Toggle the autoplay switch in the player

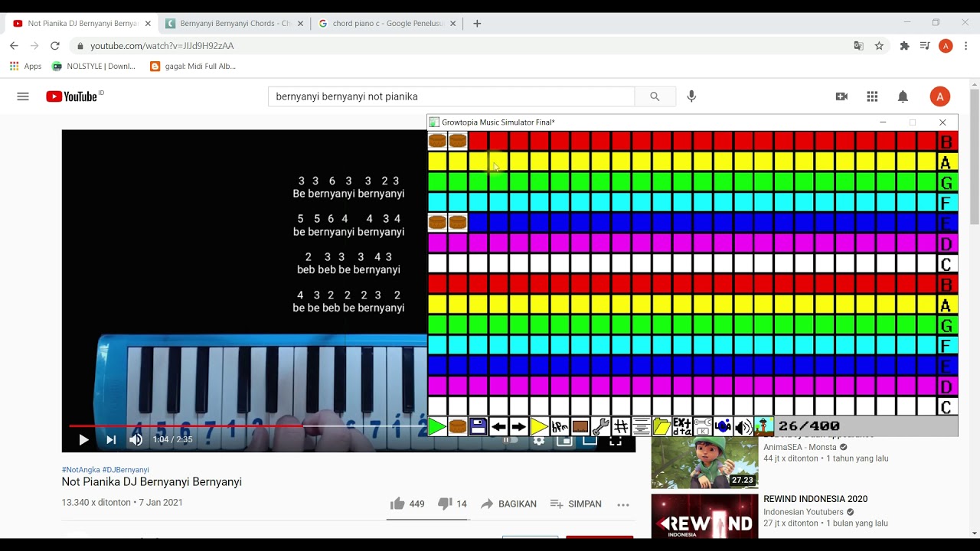(x=511, y=440)
